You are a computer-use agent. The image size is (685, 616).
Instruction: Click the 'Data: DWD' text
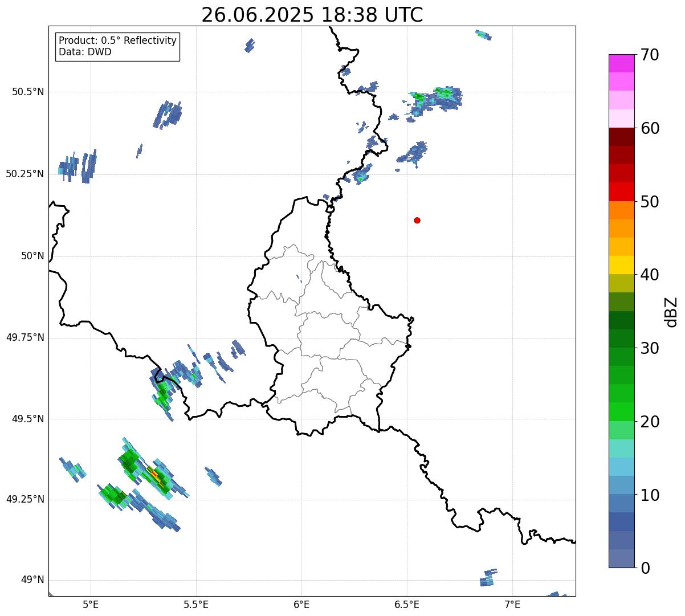(85, 52)
